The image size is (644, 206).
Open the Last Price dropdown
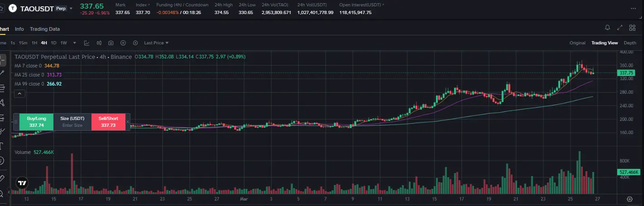pos(156,43)
